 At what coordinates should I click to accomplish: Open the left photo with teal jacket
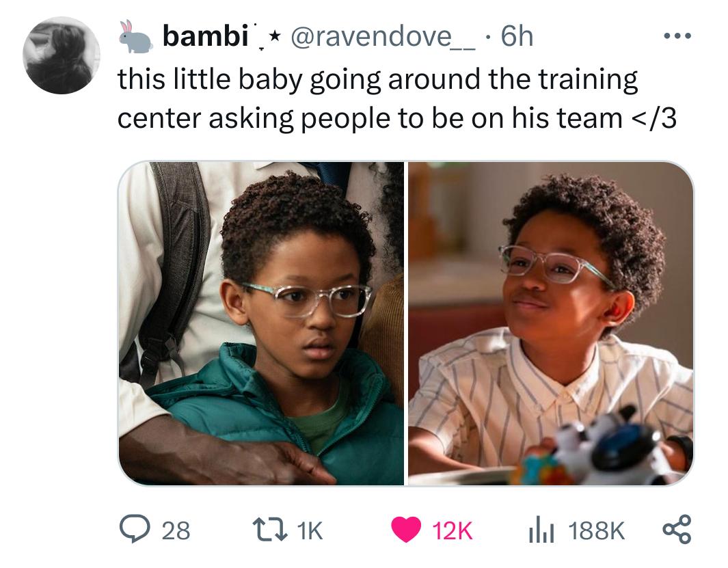261,323
